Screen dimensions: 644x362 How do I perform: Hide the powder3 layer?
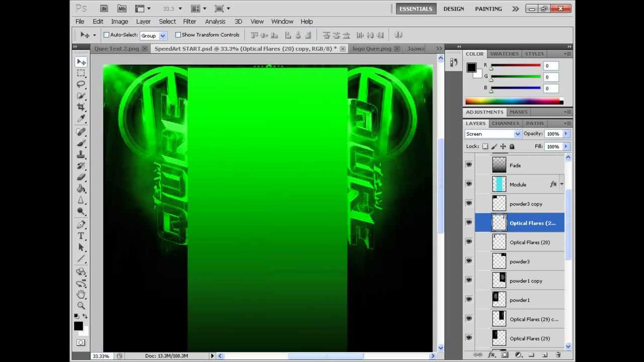tap(469, 261)
